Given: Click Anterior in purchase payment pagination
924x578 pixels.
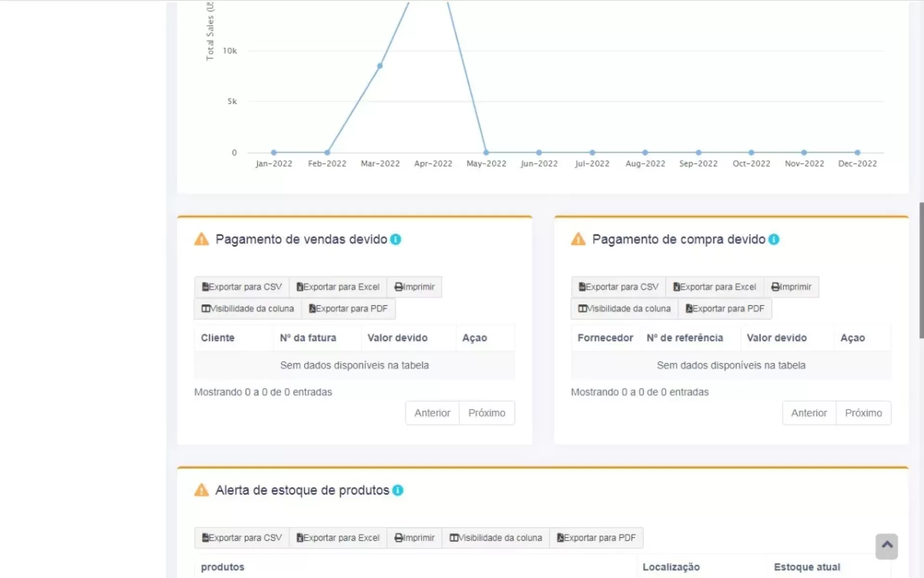Looking at the screenshot, I should tap(809, 413).
